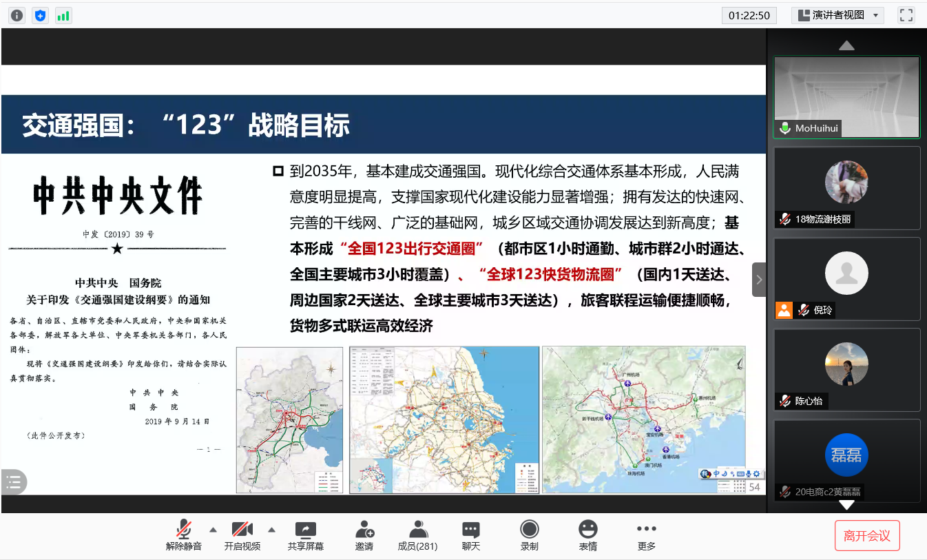The height and width of the screenshot is (560, 927).
Task: Enter full screen mode via top-right icon
Action: 906,15
